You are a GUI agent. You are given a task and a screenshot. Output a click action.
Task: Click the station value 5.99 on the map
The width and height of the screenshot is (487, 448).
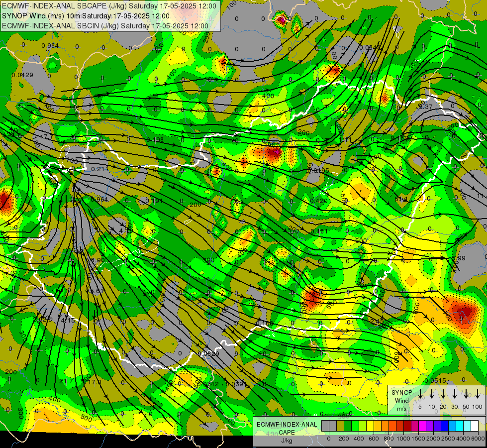coord(459,258)
